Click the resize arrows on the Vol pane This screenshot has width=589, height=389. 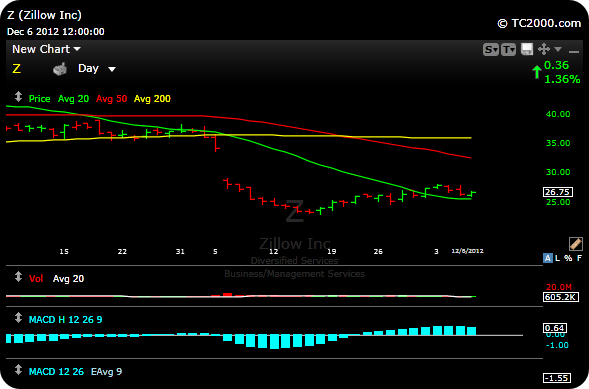pyautogui.click(x=18, y=277)
